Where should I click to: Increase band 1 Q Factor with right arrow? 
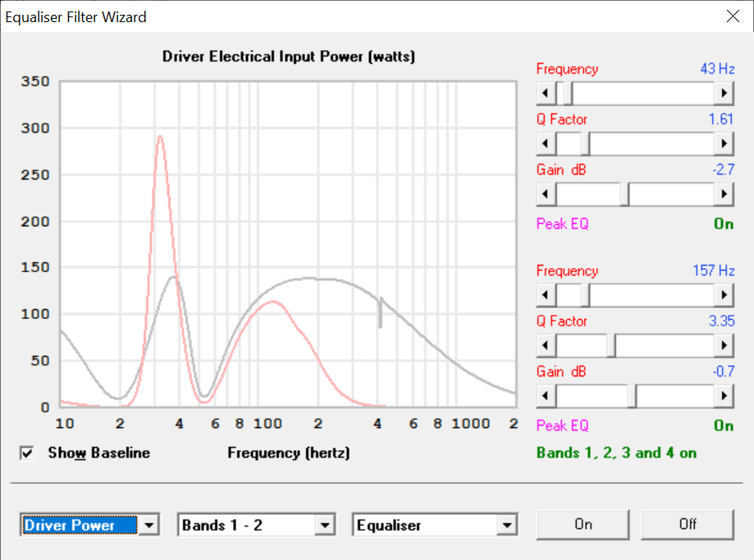[x=724, y=143]
